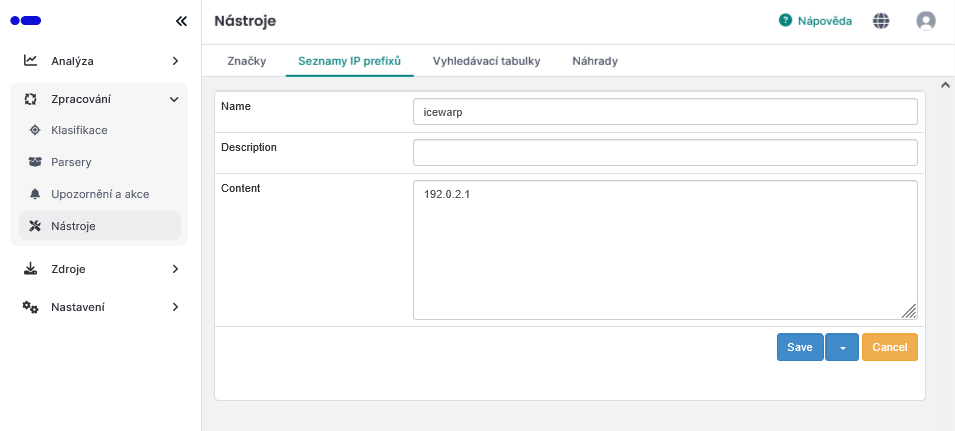Click the Save button
Screen dimensions: 955x431
click(800, 347)
